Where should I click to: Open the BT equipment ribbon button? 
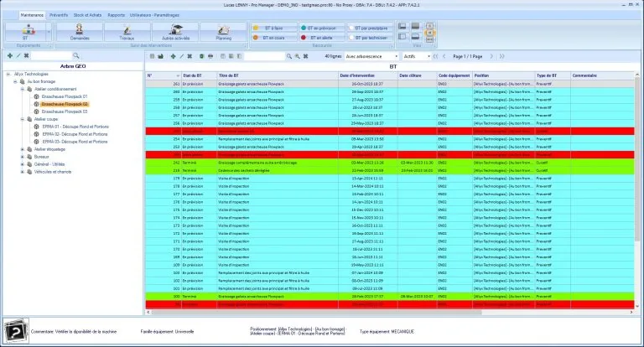click(25, 32)
